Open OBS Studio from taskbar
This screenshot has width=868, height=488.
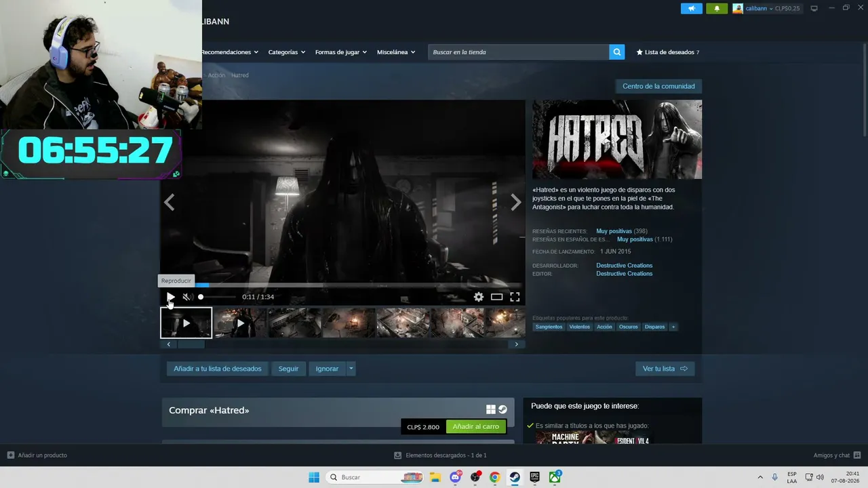coord(475,477)
